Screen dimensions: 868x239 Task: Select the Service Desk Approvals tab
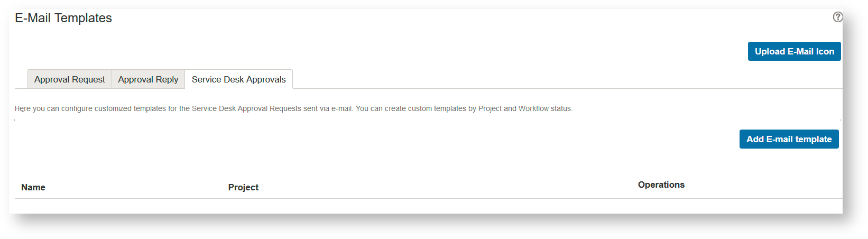tap(238, 79)
